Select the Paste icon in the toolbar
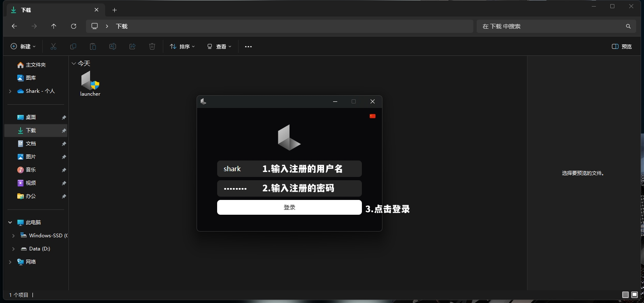644x303 pixels. pos(93,46)
